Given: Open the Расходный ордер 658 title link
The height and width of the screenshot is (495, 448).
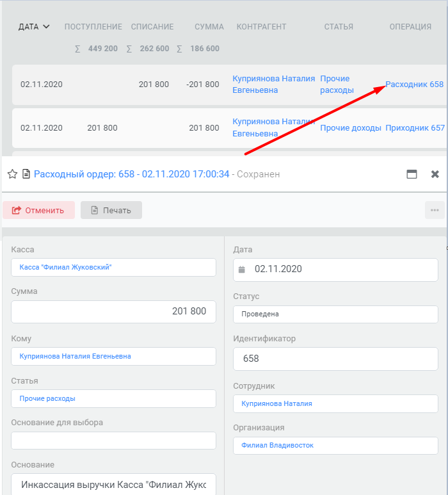Looking at the screenshot, I should click(x=131, y=174).
